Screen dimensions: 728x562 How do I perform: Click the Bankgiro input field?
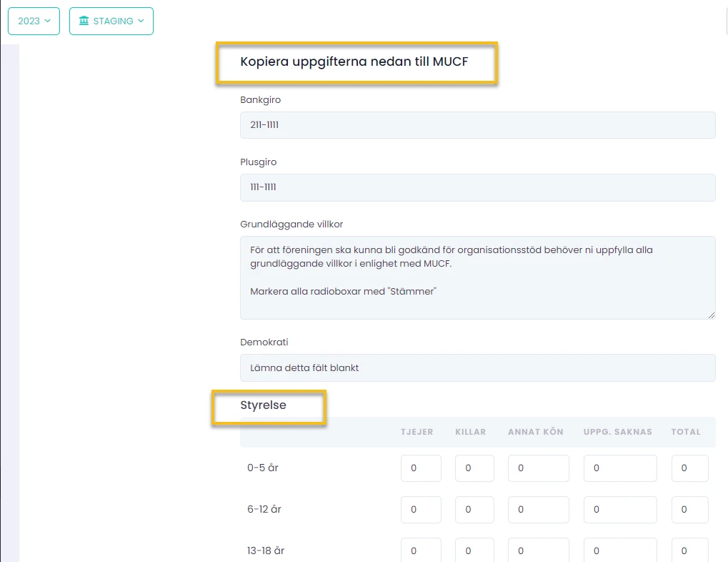tap(477, 125)
